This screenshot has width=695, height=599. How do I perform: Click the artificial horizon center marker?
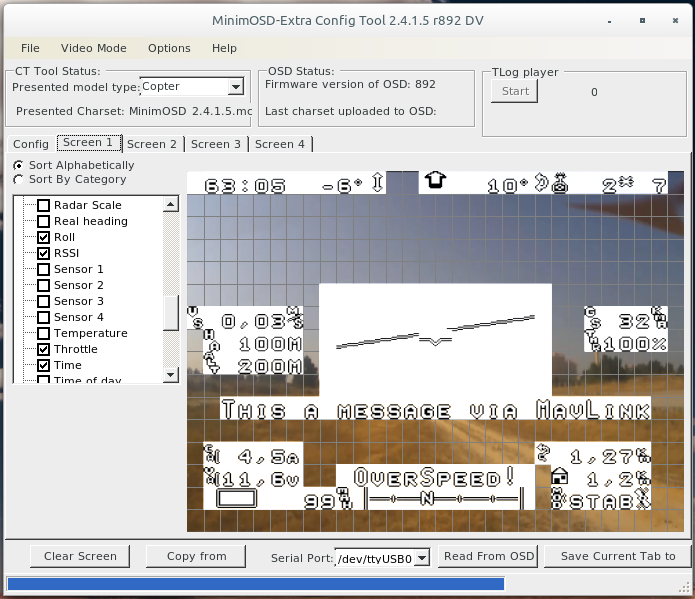click(x=434, y=341)
